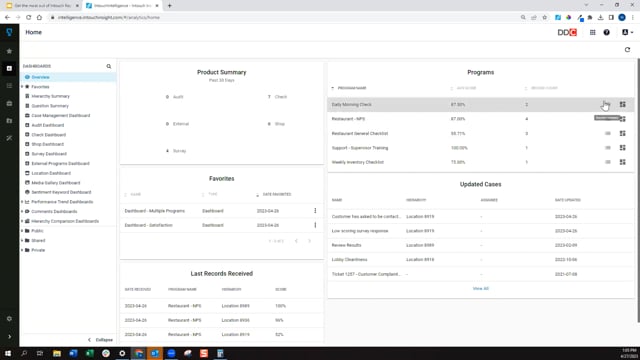Open options for Dashboard - Multiple Programs favorite
The width and height of the screenshot is (640, 360).
[x=315, y=211]
